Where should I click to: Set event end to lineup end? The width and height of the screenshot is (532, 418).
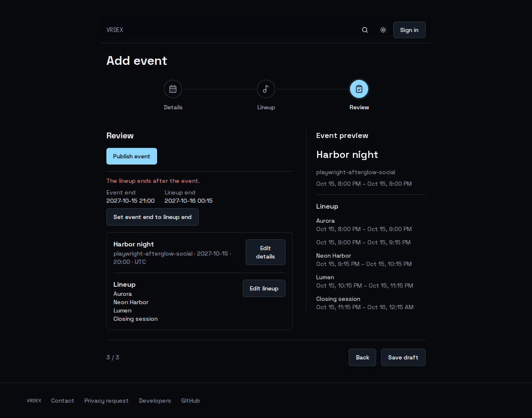(x=153, y=217)
